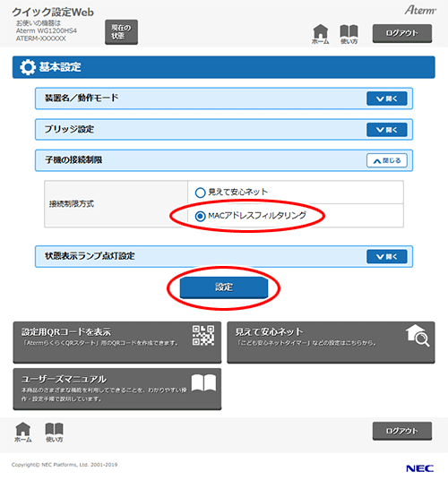Expand the ブリッジ設定 section

pyautogui.click(x=387, y=130)
